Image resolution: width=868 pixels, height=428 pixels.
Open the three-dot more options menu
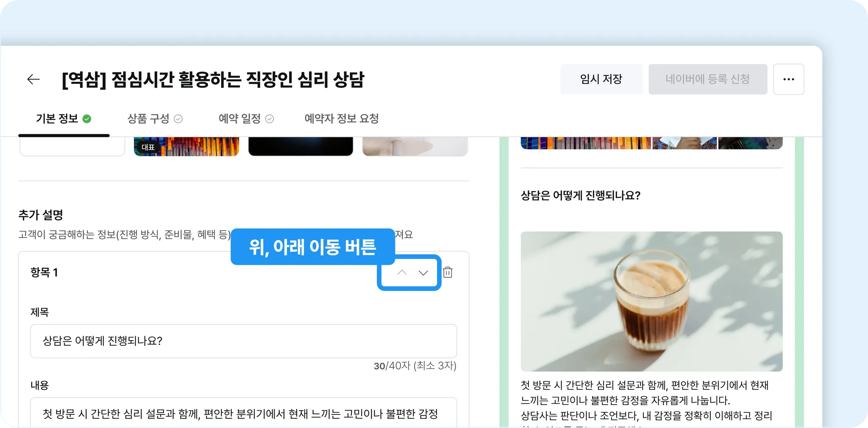click(x=788, y=79)
